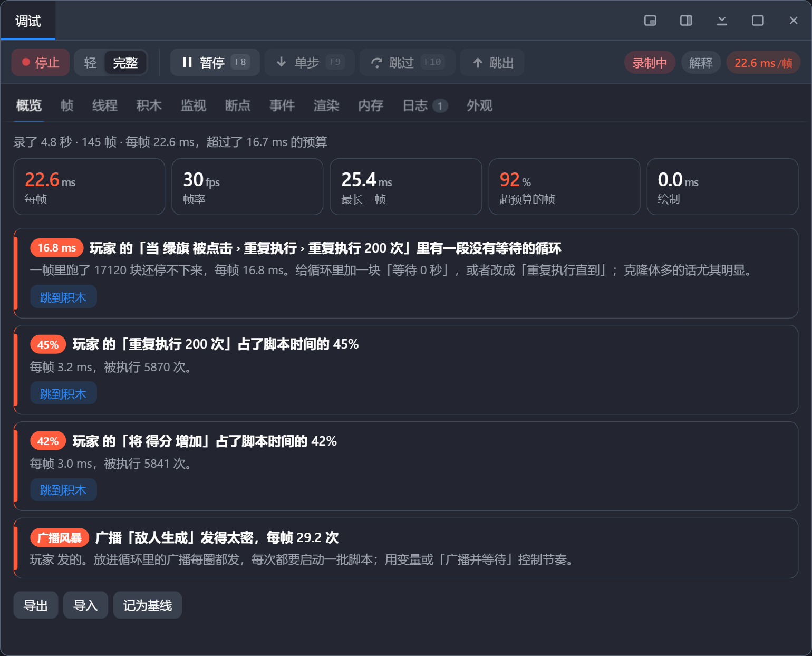Click the 广播风暴 warning badge
The height and width of the screenshot is (656, 812).
(x=60, y=537)
